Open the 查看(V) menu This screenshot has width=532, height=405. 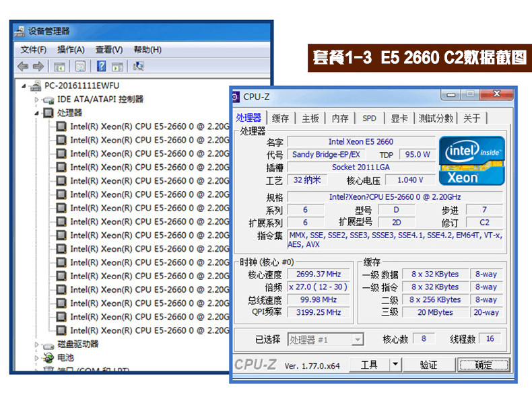109,50
